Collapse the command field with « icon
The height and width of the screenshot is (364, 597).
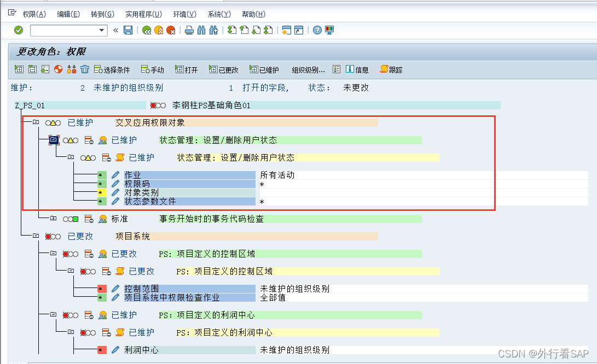click(116, 30)
